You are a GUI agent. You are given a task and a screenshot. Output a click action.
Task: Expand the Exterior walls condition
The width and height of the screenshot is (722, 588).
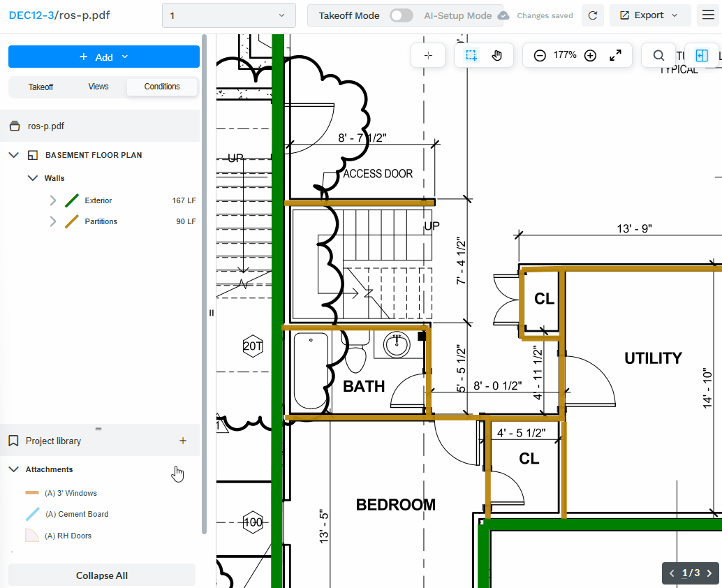[x=52, y=200]
